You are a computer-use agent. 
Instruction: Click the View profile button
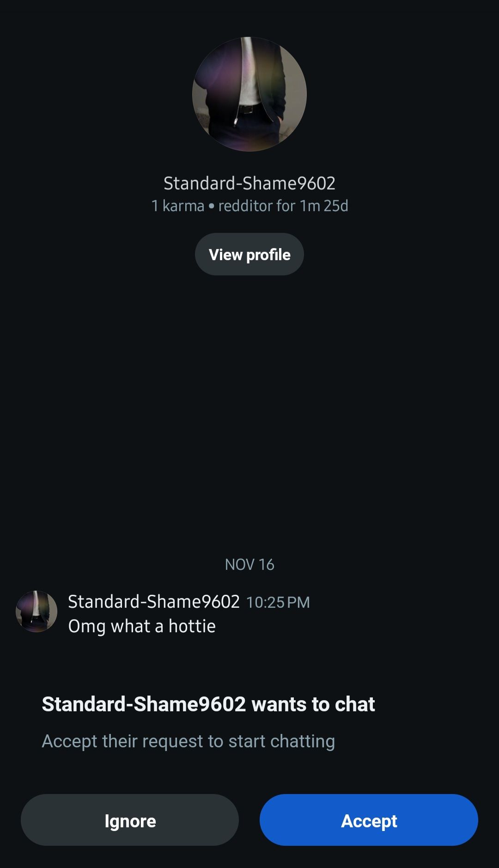click(249, 255)
